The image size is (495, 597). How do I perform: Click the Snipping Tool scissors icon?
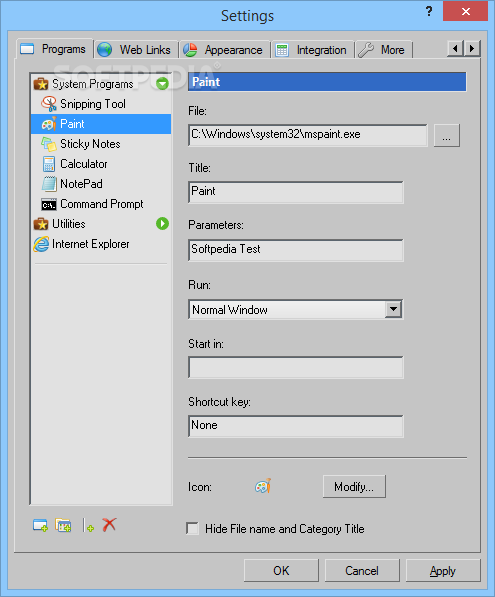49,104
